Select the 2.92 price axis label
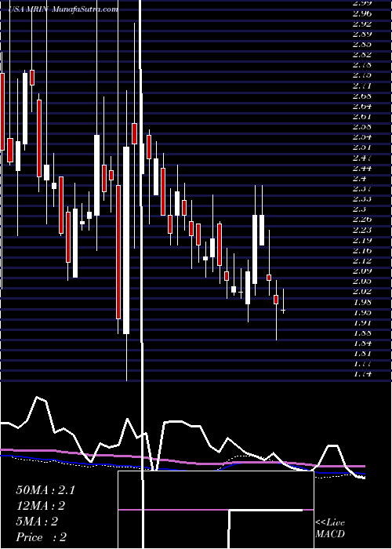Image resolution: width=392 pixels, height=549 pixels. (362, 24)
